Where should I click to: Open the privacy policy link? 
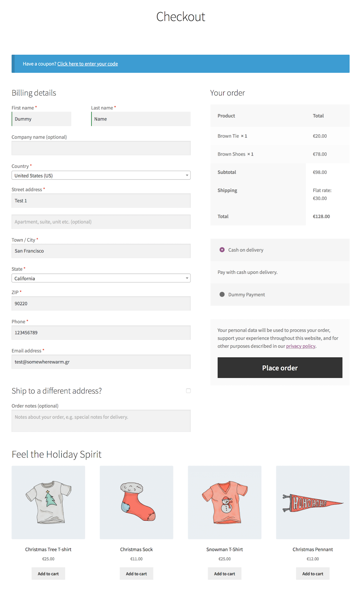tap(300, 346)
